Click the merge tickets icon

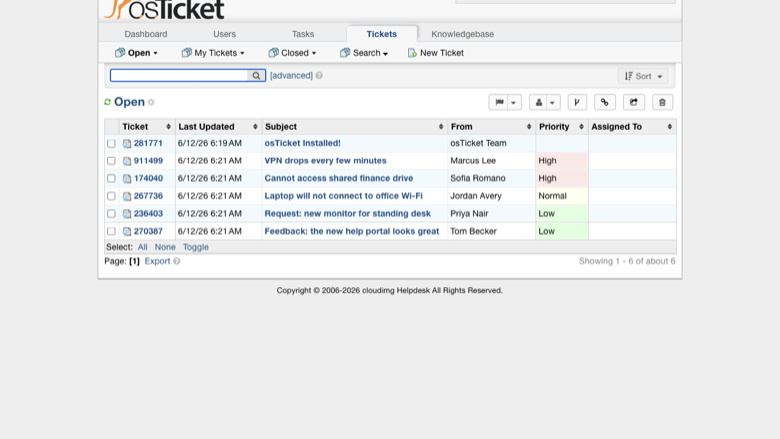577,102
